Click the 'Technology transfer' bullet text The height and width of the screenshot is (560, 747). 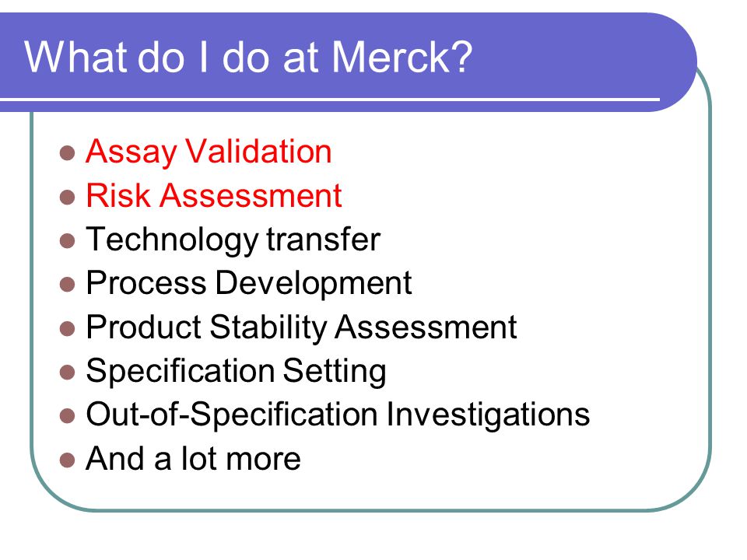[x=233, y=240]
